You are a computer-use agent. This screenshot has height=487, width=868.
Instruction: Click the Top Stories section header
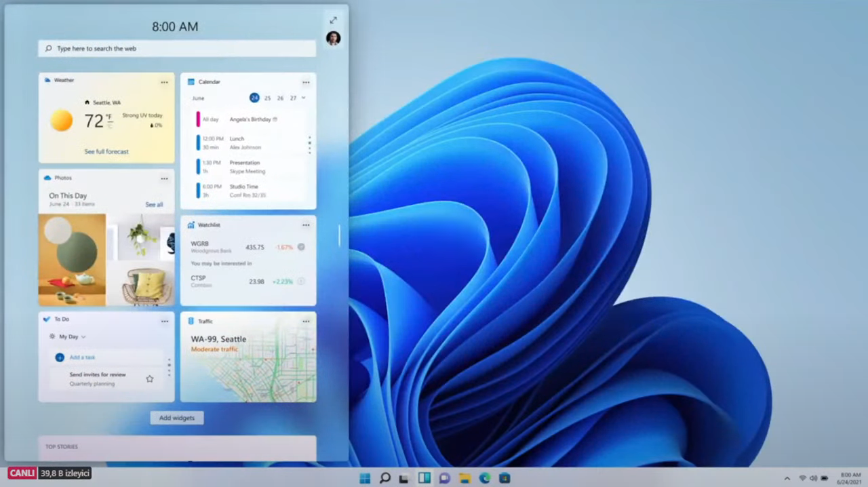(x=62, y=446)
